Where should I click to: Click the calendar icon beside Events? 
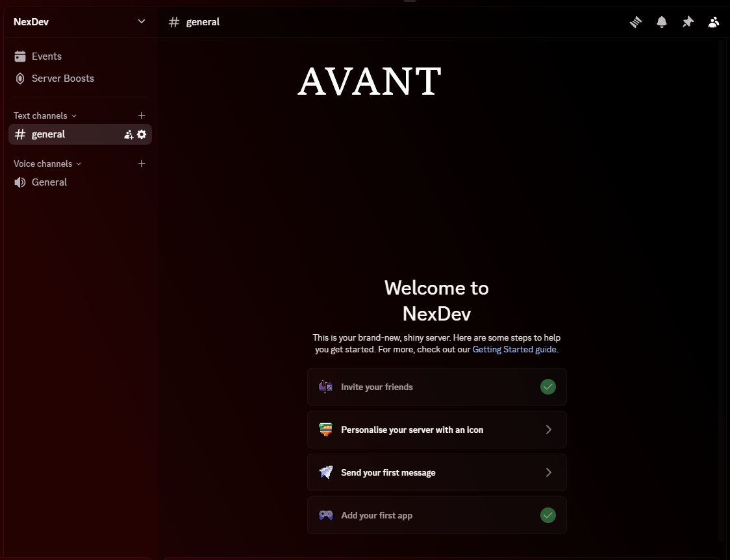pyautogui.click(x=20, y=56)
